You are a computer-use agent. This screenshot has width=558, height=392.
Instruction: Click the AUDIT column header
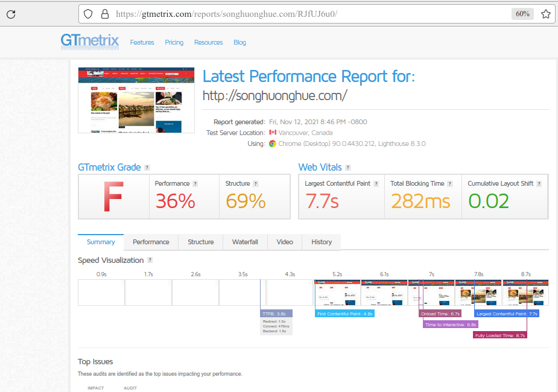coord(130,388)
